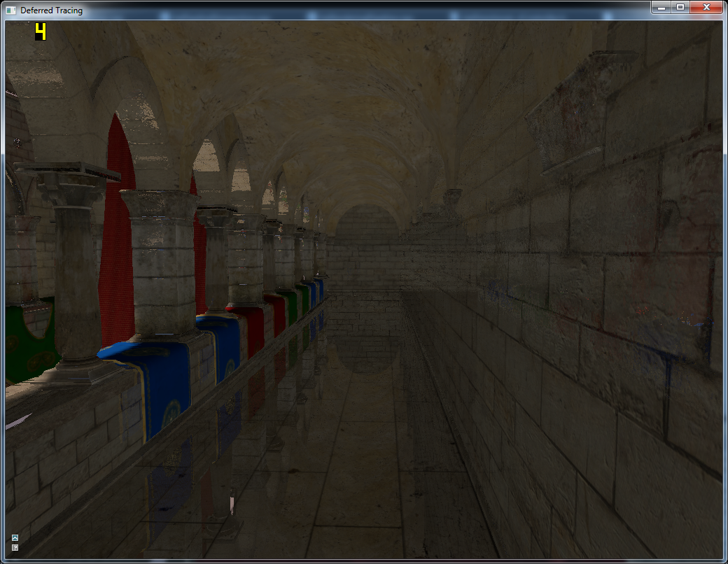Click the teal up-chevron icon at bottom left
Viewport: 728px width, 564px height.
(15, 538)
